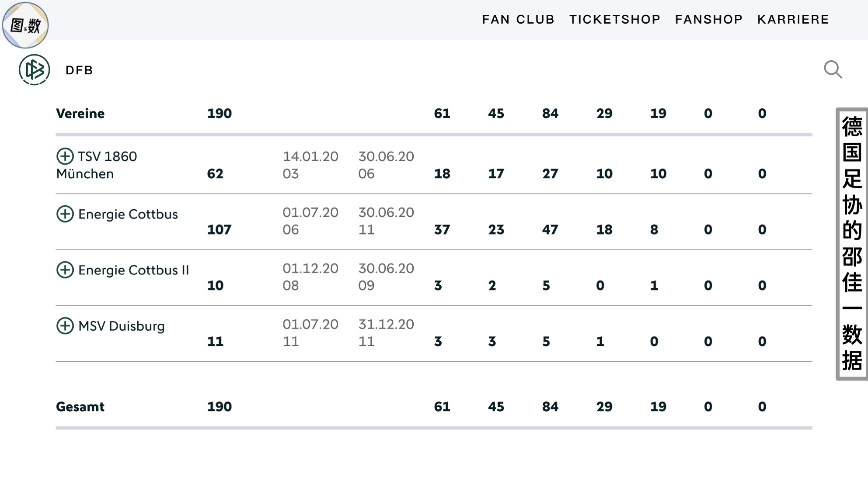Select KARRIERE in the top bar

tap(793, 19)
